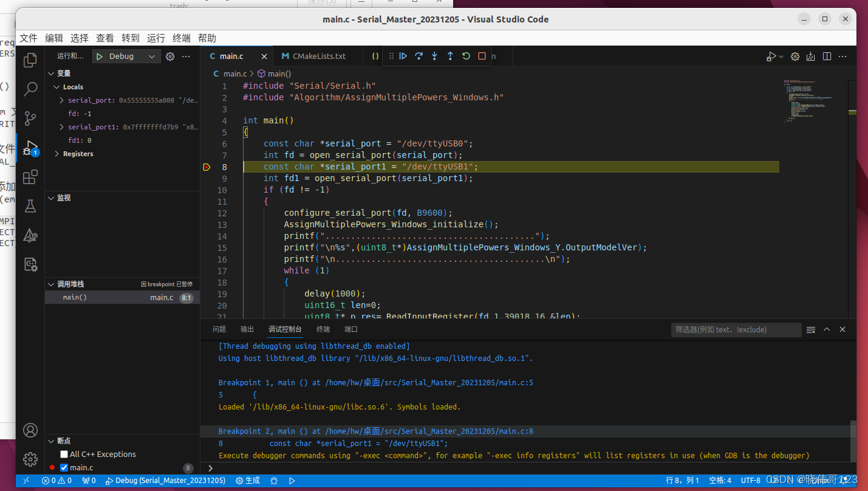This screenshot has width=868, height=491.
Task: Click Debug (Serial_Master_20231205) in status bar
Action: (165, 480)
